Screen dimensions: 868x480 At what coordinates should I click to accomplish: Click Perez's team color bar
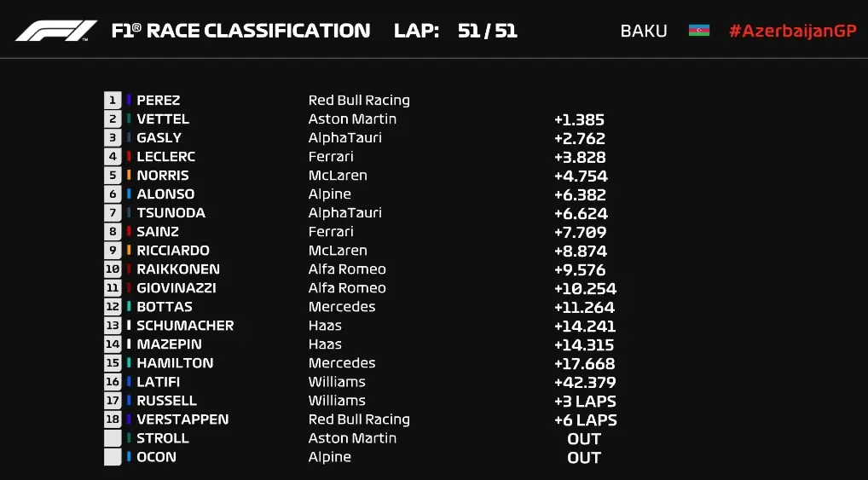pos(129,101)
